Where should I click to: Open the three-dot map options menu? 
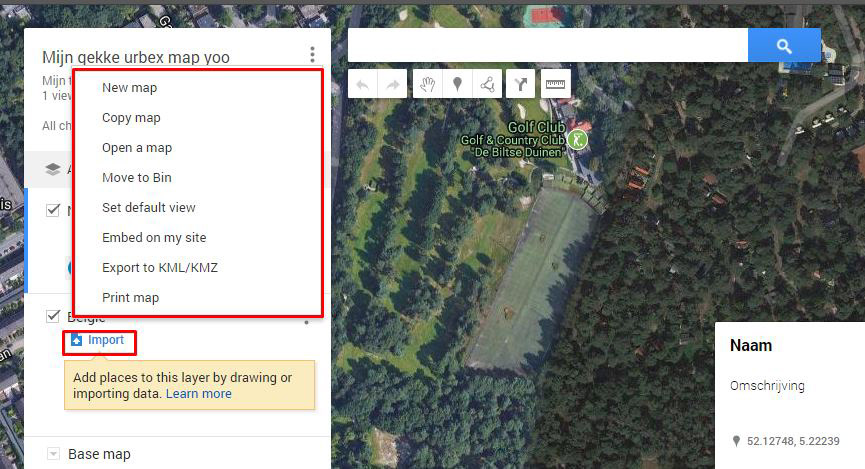(x=312, y=54)
